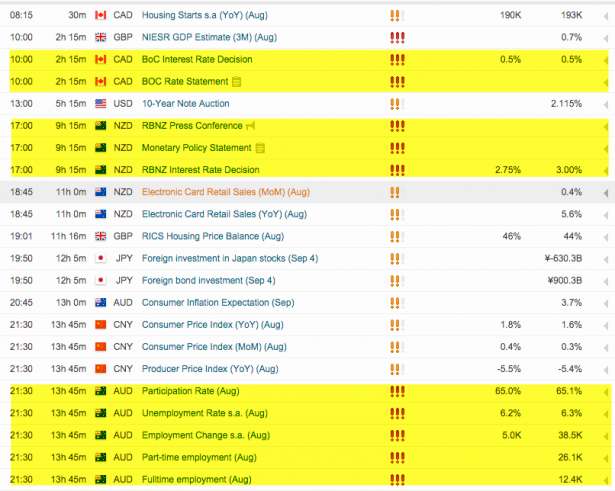Click the ¥-630.3B previous value

point(563,258)
